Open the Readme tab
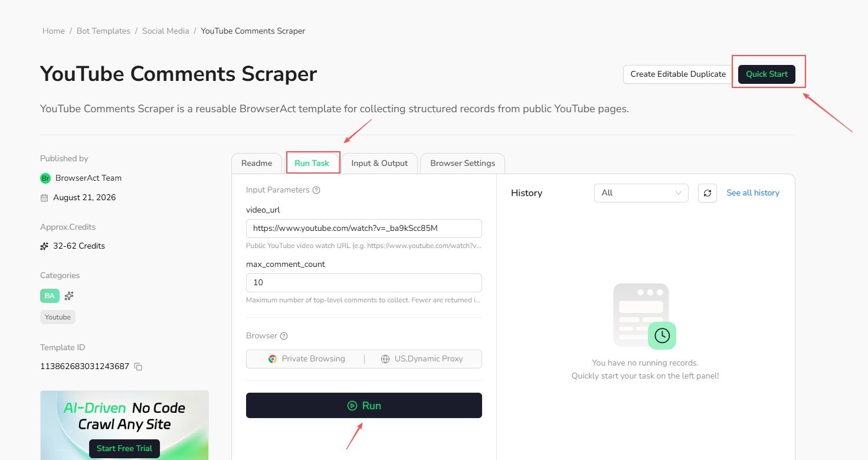Screen dimensions: 868x460 pos(257,164)
